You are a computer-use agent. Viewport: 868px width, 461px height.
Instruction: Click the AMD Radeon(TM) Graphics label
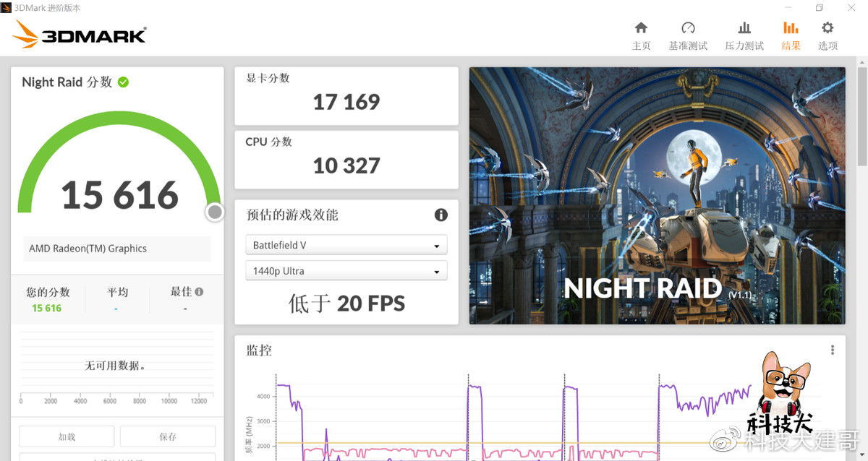tap(88, 249)
